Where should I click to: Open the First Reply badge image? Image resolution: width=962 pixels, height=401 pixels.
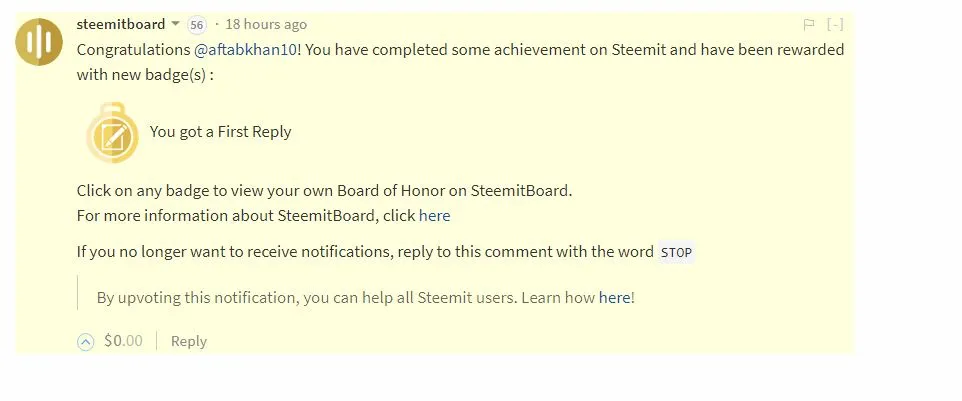pos(112,133)
